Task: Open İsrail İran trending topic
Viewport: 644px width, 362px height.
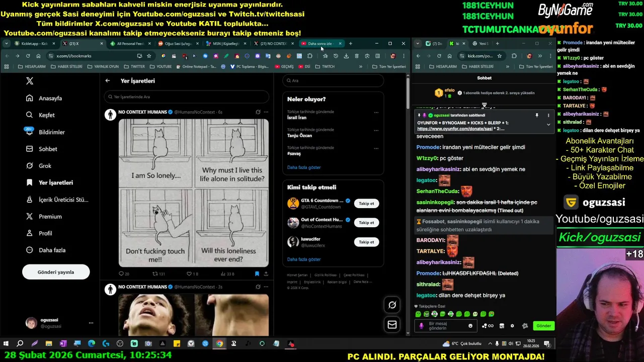Action: pyautogui.click(x=297, y=118)
